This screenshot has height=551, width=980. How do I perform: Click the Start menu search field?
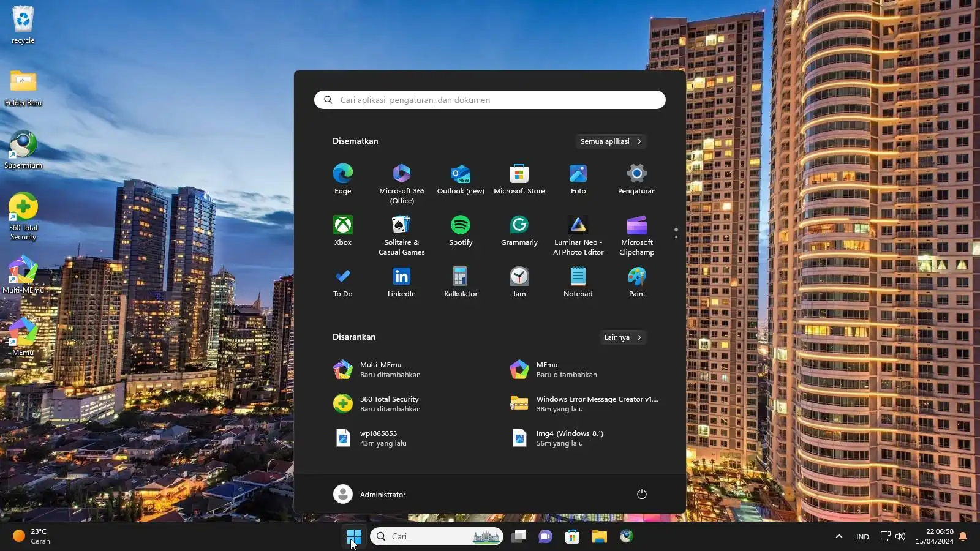point(490,100)
